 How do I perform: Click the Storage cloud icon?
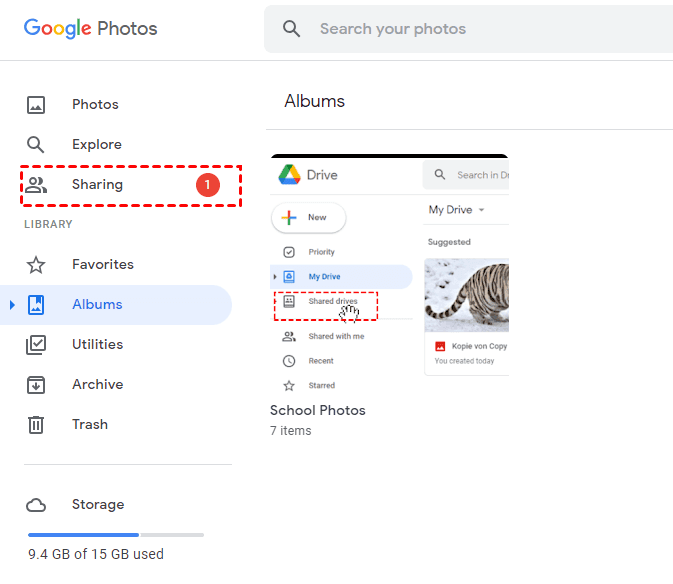36,505
